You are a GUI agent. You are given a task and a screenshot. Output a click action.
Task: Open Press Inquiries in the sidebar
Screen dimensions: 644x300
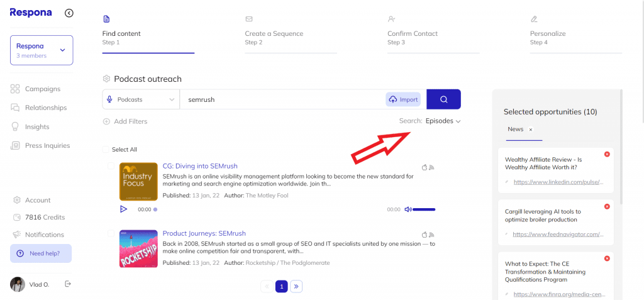(40, 145)
